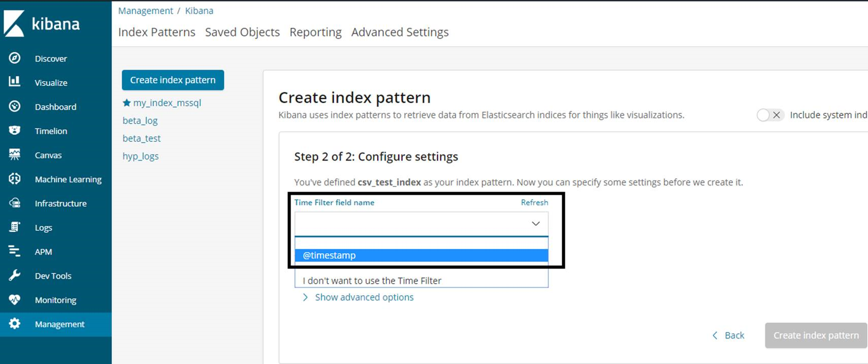Viewport: 868px width, 364px height.
Task: Open the Time Filter field name dropdown
Action: tap(421, 224)
